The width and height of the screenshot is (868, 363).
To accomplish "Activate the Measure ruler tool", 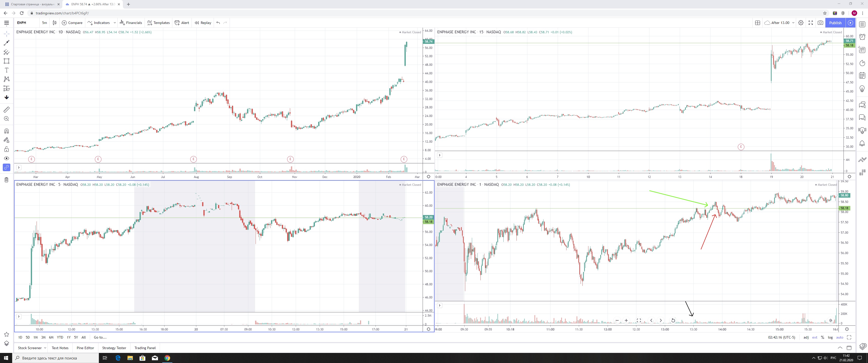I will [6, 110].
